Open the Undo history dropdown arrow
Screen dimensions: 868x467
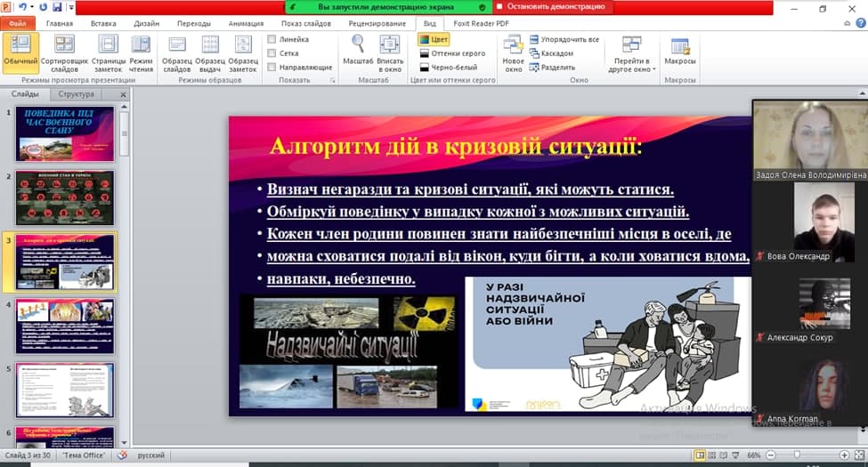[x=31, y=7]
